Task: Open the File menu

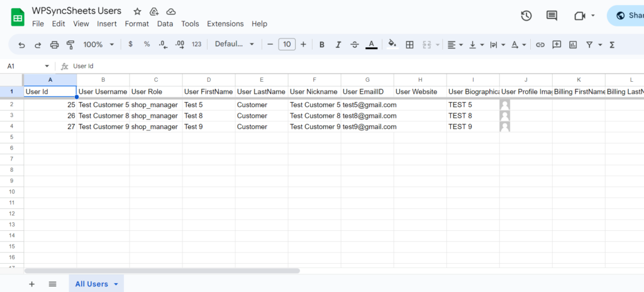Action: 38,24
